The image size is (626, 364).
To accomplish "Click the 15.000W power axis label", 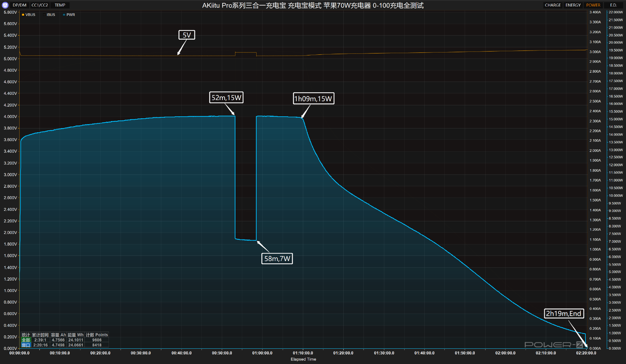I will [x=616, y=119].
